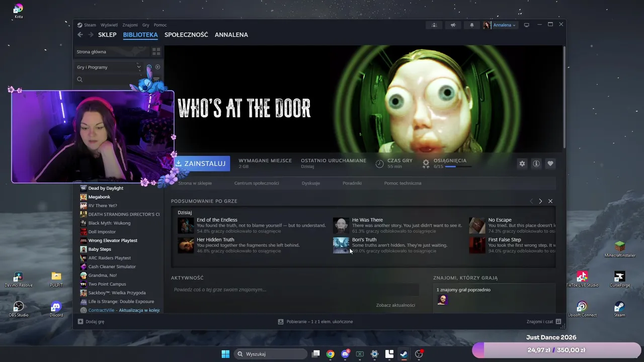Open Znajomi i czat at bottom right
644x362 pixels.
[544, 322]
